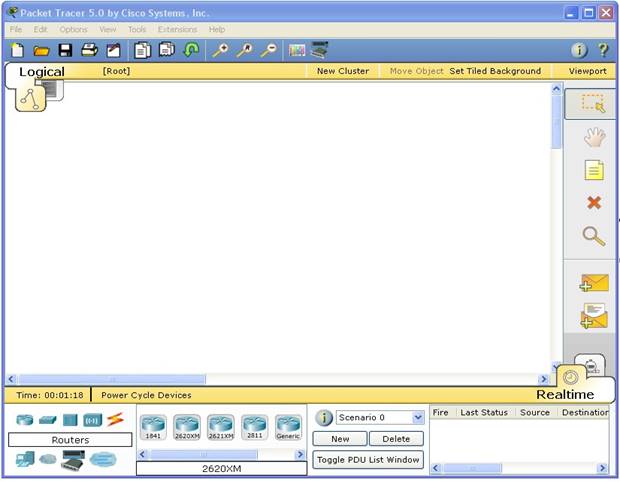Open the View menu
620x482 pixels.
[108, 29]
